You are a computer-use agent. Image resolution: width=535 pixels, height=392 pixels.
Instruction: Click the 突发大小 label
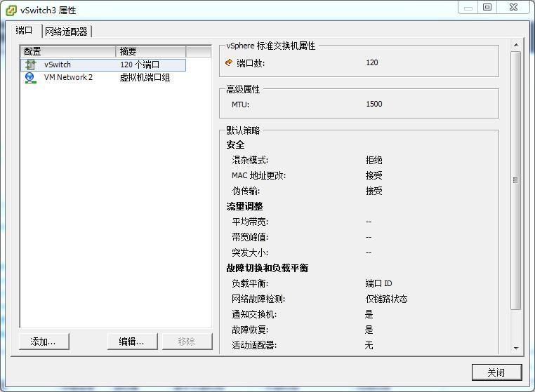[x=250, y=253]
